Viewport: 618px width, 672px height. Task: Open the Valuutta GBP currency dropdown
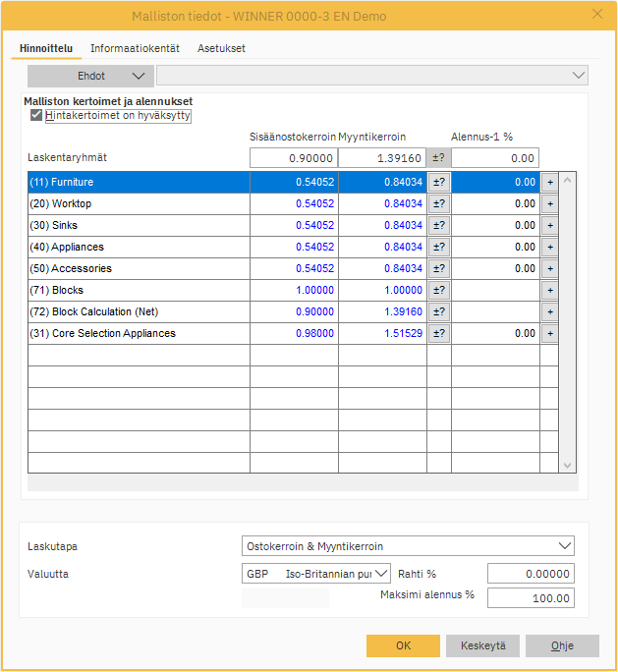tap(315, 574)
